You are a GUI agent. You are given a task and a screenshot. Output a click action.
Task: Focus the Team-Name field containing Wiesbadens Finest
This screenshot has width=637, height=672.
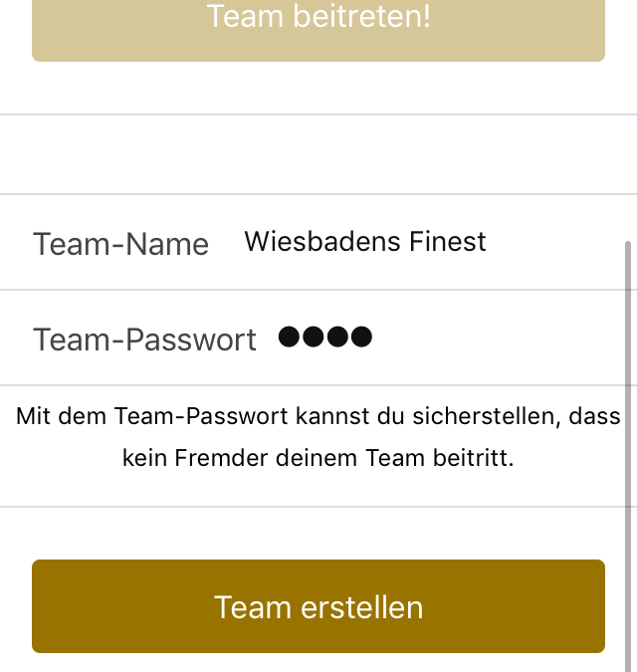pos(433,242)
